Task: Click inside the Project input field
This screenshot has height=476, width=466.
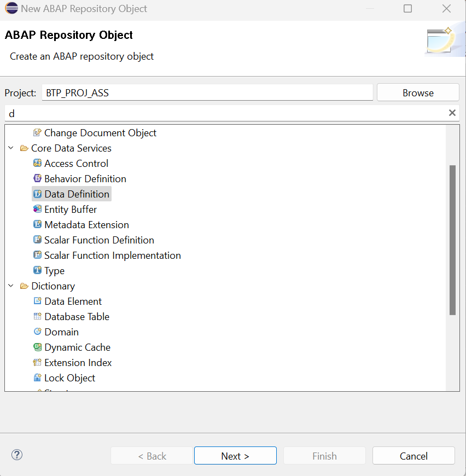Action: (x=207, y=92)
